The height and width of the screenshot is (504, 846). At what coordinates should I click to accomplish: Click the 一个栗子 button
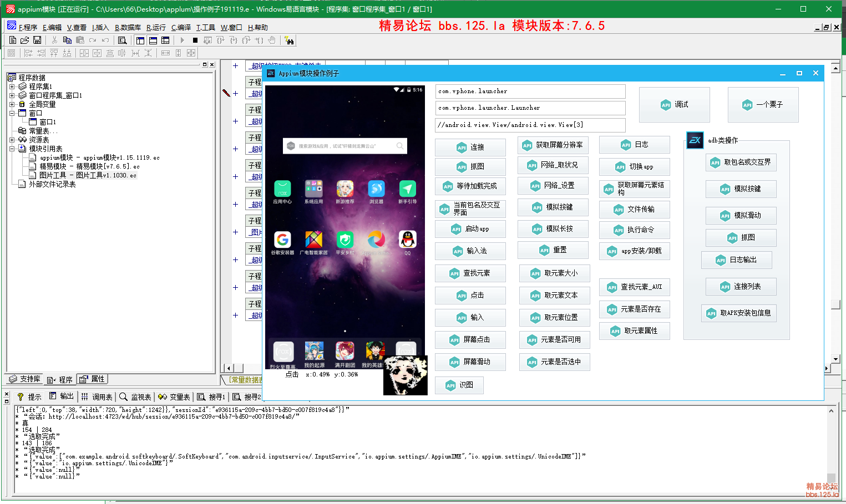763,104
